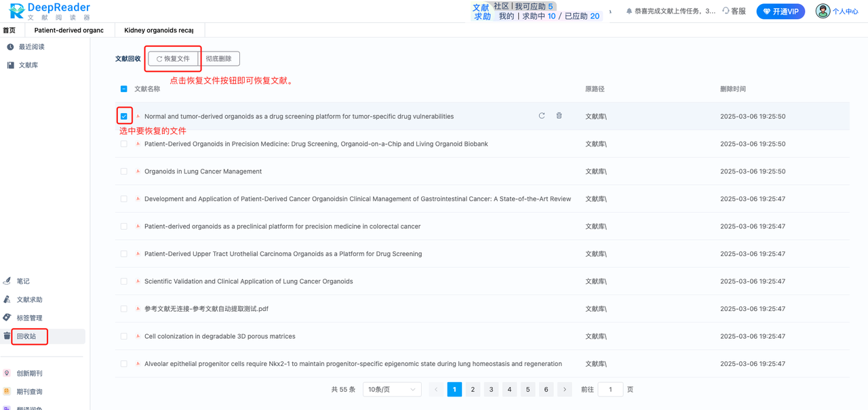Viewport: 868px width, 410px height.
Task: Open the 文献库 library section
Action: [30, 64]
